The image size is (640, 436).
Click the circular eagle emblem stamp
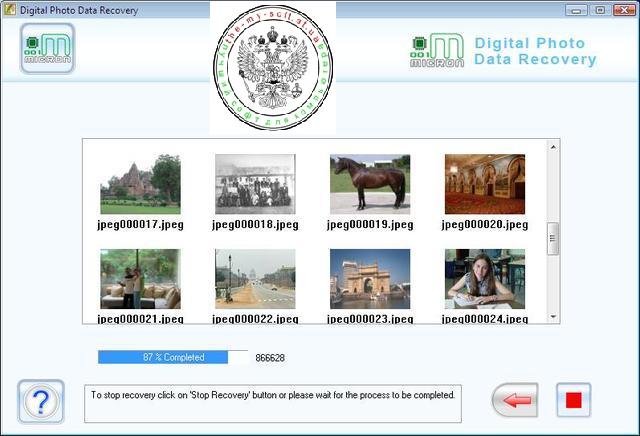(x=273, y=66)
